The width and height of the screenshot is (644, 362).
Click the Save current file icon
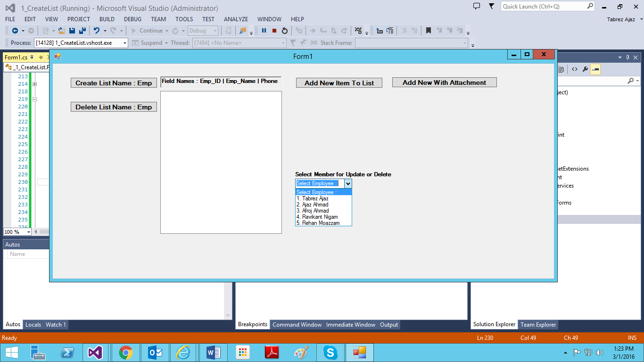tap(73, 30)
